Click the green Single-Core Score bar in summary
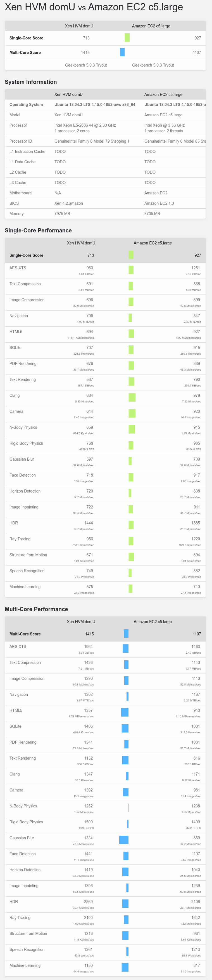Screen dimensions: 212x980 point(127,38)
